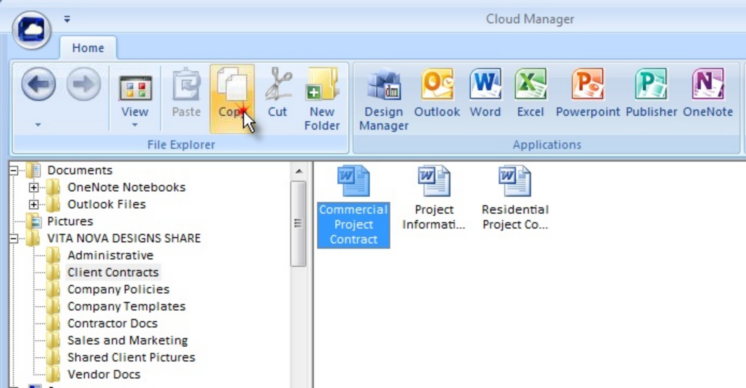Launch Powerpoint from Applications
This screenshot has width=746, height=388.
coord(588,94)
